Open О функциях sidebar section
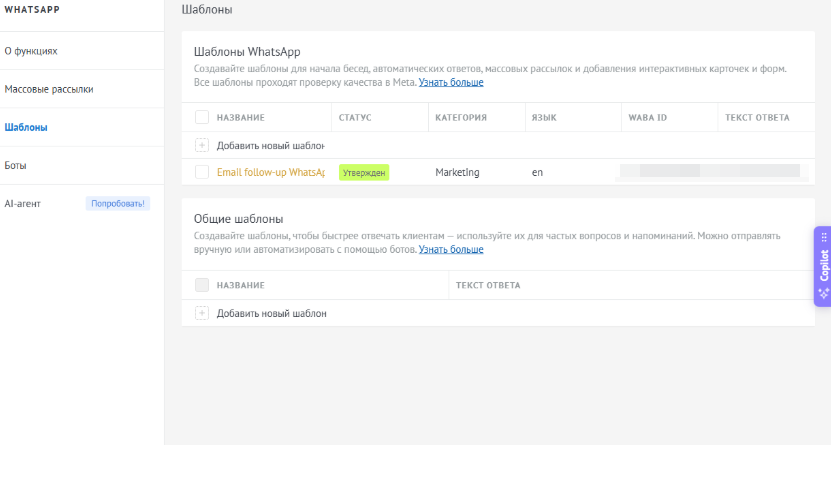836x497 pixels. 31,50
